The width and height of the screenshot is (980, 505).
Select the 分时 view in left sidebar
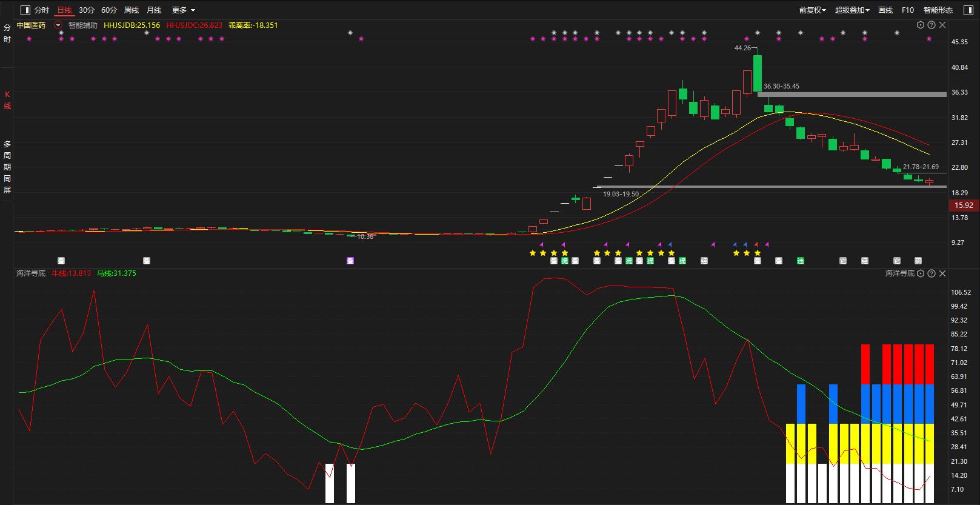7,33
